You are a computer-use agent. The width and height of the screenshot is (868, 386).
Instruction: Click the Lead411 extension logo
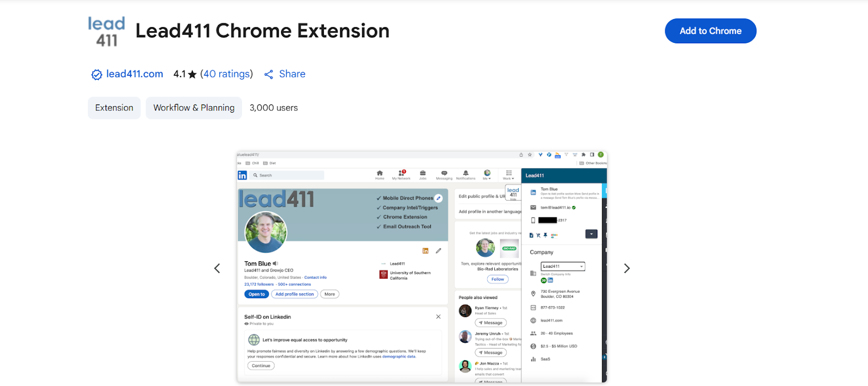tap(106, 31)
